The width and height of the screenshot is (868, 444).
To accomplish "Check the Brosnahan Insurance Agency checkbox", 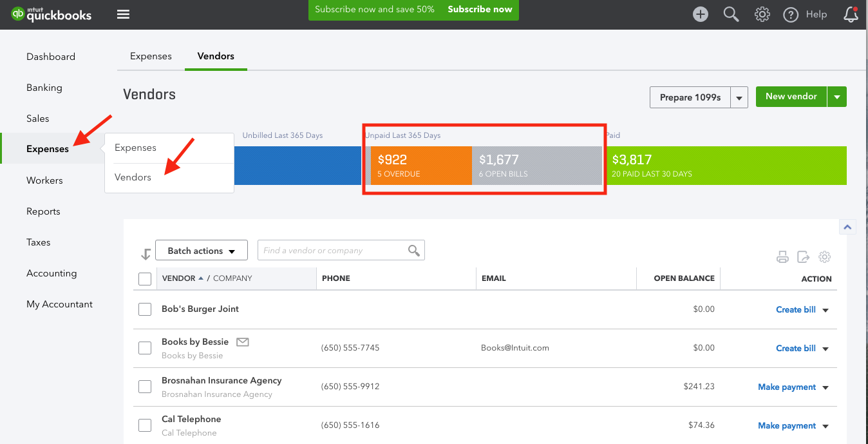I will click(145, 387).
